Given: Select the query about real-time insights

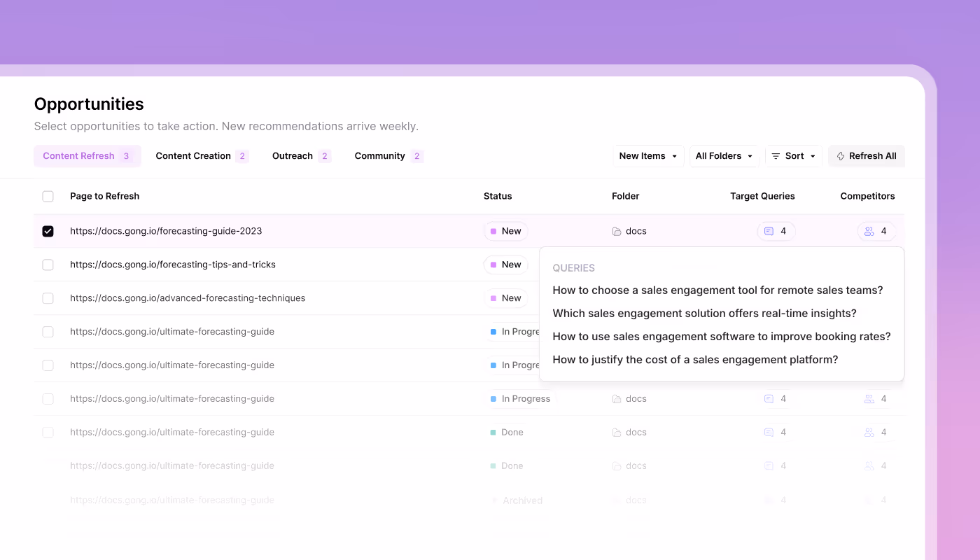Looking at the screenshot, I should coord(704,314).
